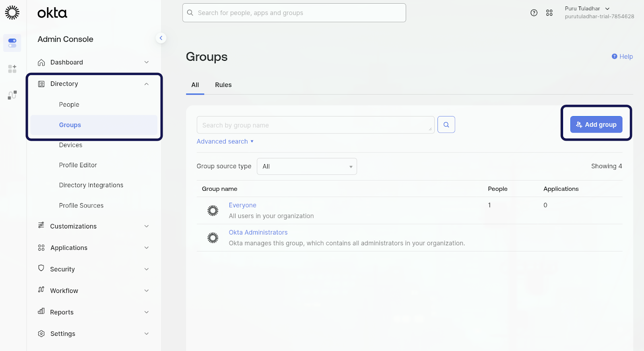Collapse the Directory menu section
Viewport: 644px width, 351px height.
(94, 84)
